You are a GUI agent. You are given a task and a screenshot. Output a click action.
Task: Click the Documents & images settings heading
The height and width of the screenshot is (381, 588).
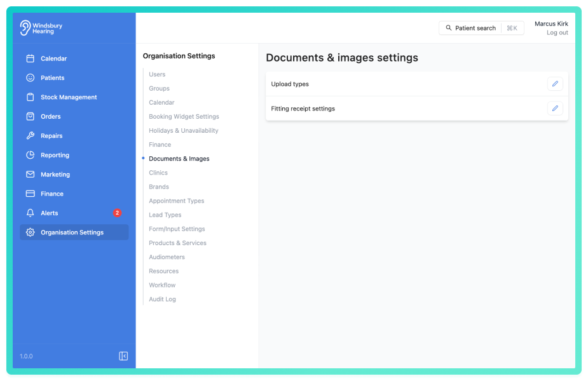(x=342, y=58)
